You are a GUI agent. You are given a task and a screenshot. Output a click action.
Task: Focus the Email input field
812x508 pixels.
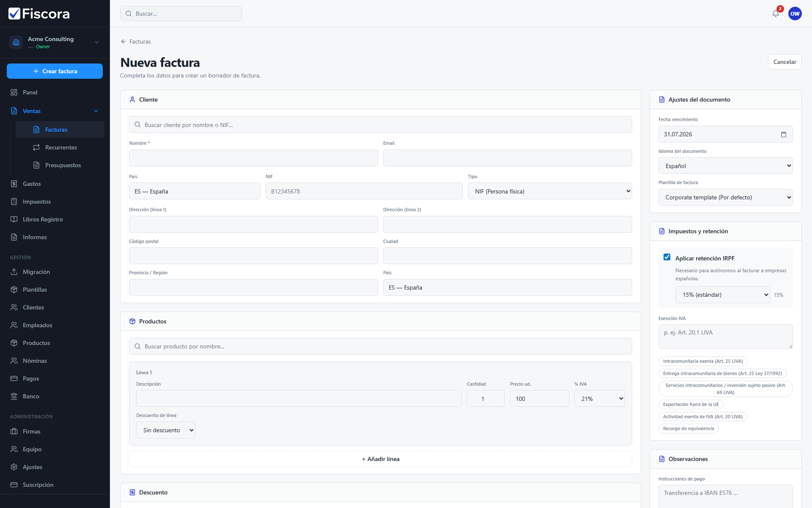point(507,158)
